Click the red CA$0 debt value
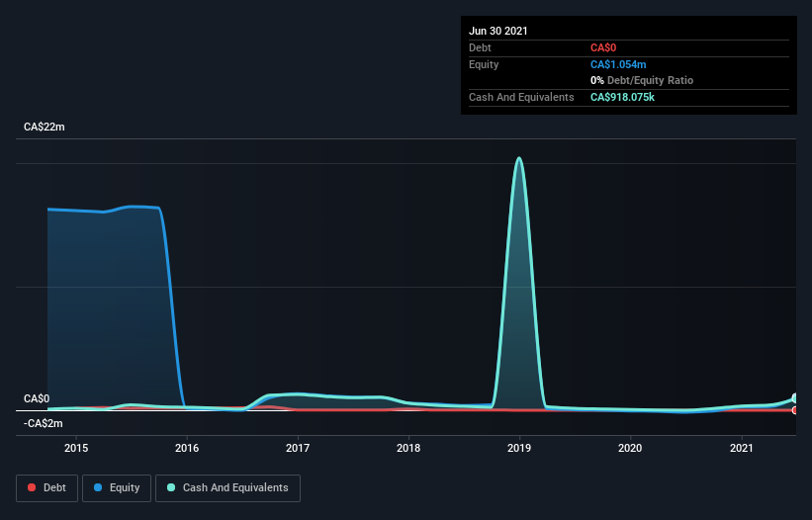This screenshot has height=520, width=812. 603,47
